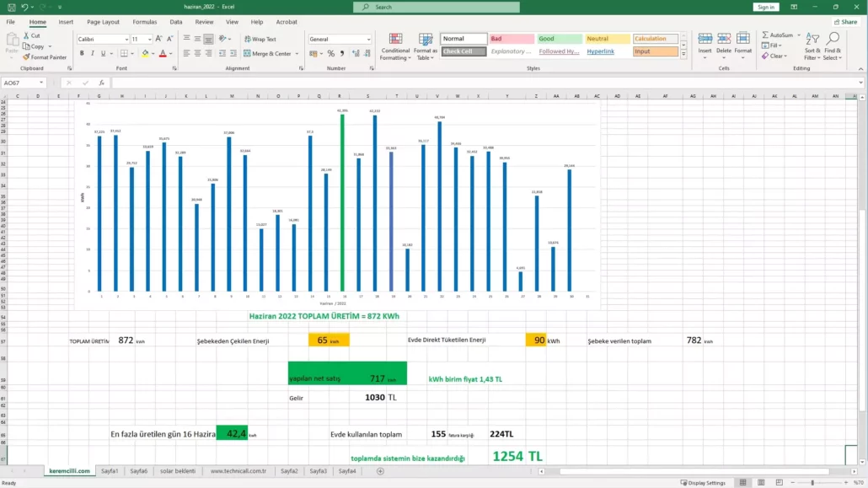
Task: Select the Good cell style
Action: coord(559,39)
